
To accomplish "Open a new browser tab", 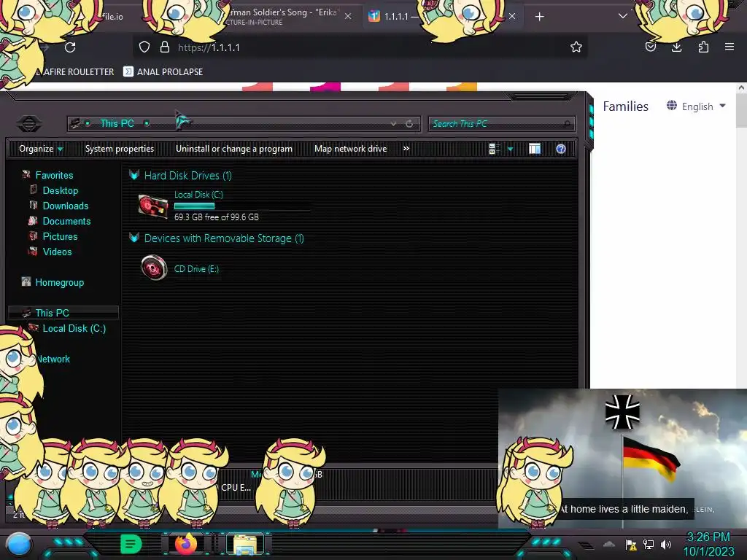I will (x=539, y=17).
